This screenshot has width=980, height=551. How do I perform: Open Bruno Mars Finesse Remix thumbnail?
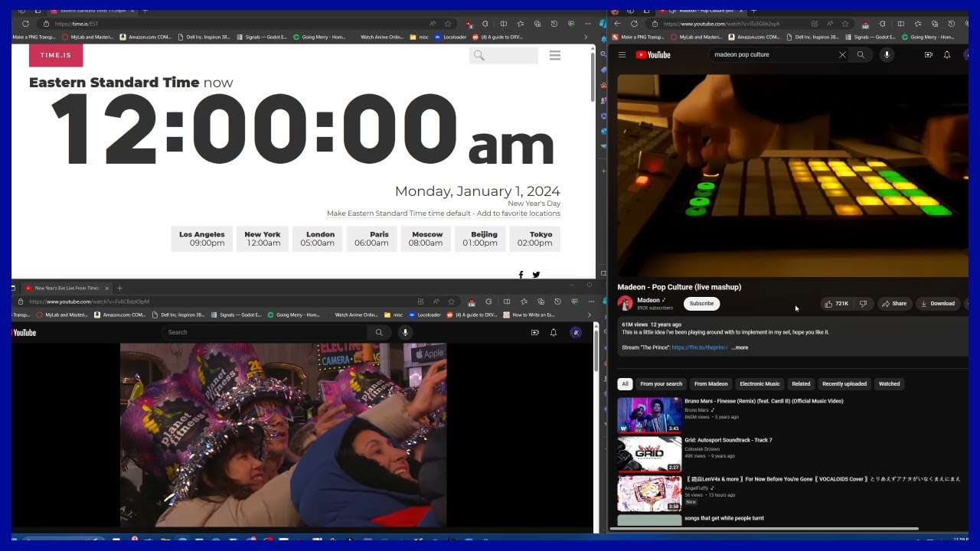(649, 415)
